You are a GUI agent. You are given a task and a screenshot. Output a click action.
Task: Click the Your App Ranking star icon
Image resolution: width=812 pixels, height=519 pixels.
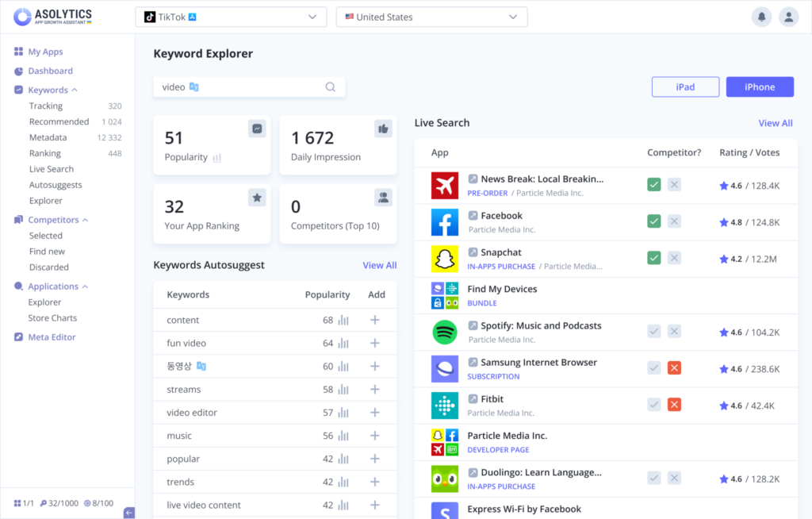pos(257,198)
